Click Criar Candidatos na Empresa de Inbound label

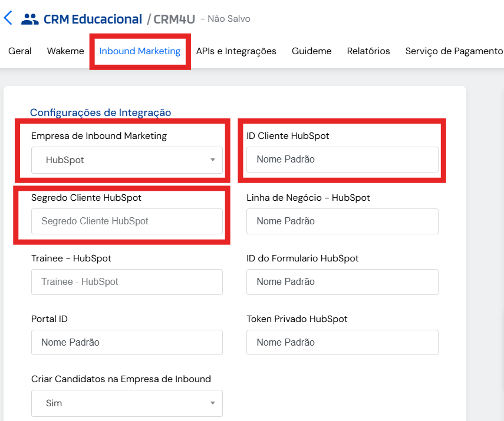121,379
